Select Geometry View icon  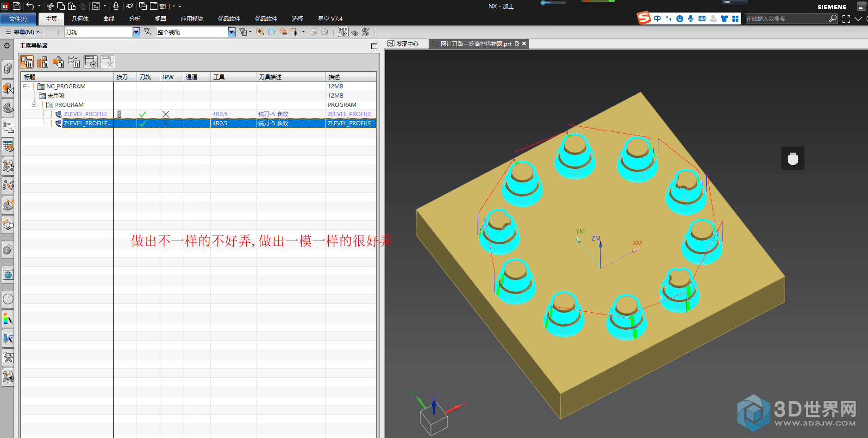(x=58, y=62)
